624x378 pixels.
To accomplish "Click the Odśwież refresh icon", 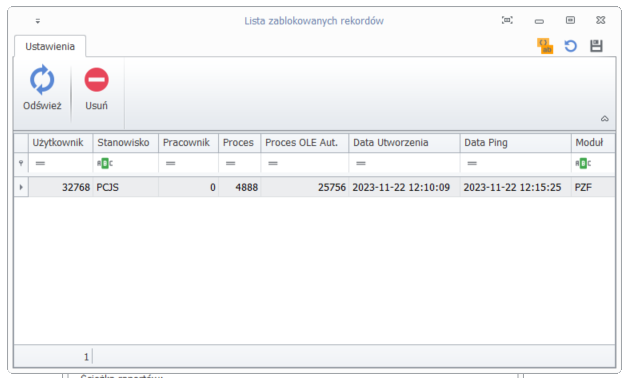I will point(42,80).
